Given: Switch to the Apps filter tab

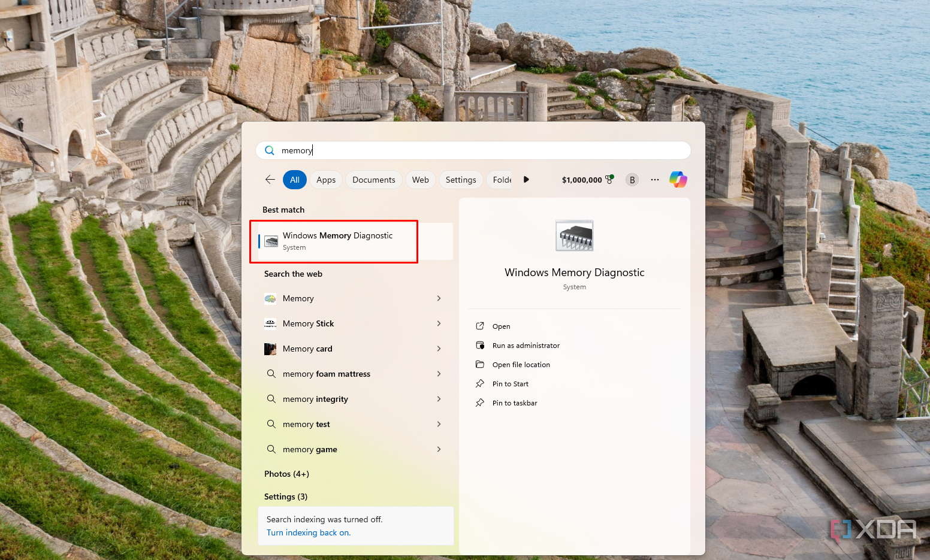Looking at the screenshot, I should (x=326, y=180).
